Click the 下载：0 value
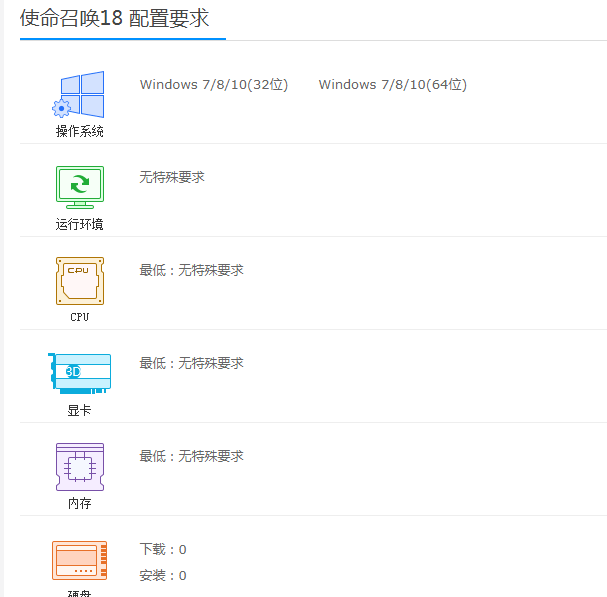This screenshot has height=597, width=607. 163,549
